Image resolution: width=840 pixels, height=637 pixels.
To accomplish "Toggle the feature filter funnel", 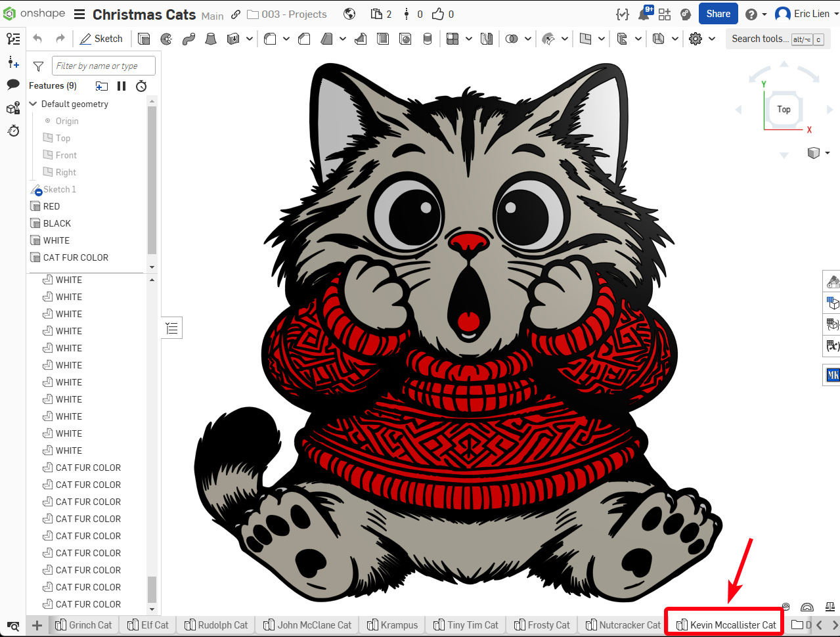I will [38, 66].
